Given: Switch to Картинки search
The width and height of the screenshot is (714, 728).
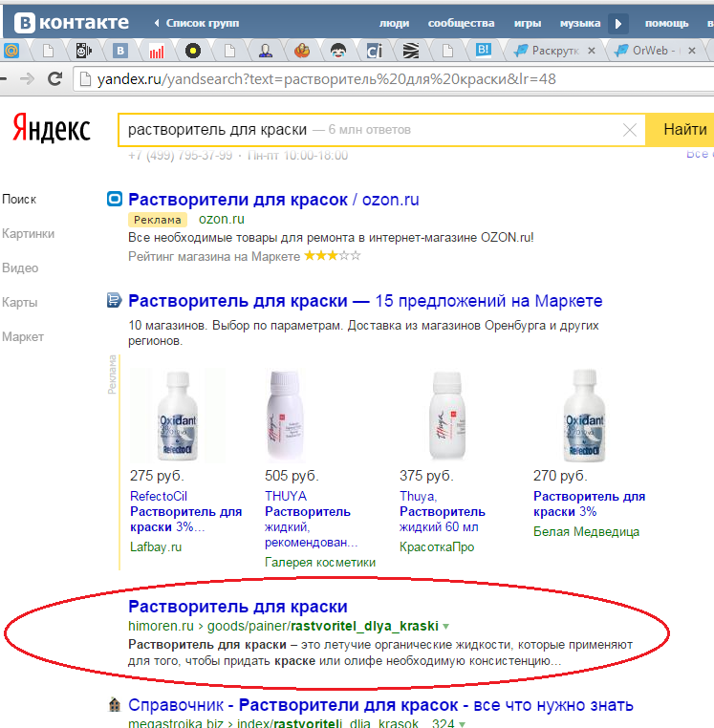Looking at the screenshot, I should coord(28,233).
